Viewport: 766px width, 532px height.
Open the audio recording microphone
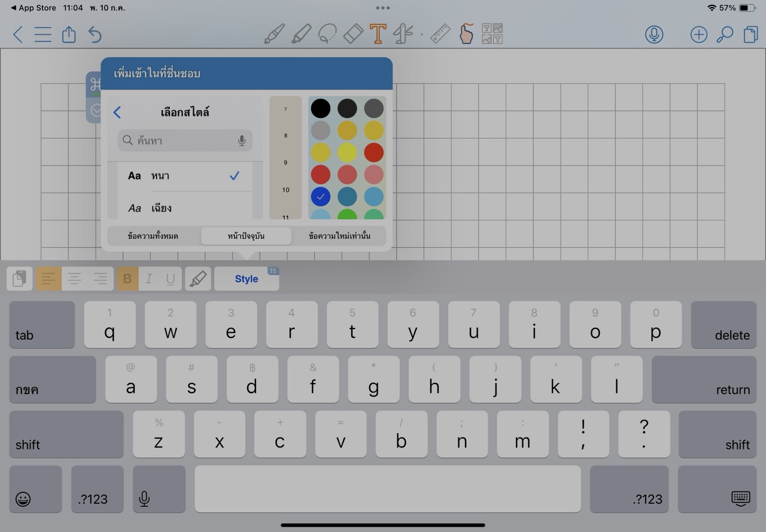(654, 35)
